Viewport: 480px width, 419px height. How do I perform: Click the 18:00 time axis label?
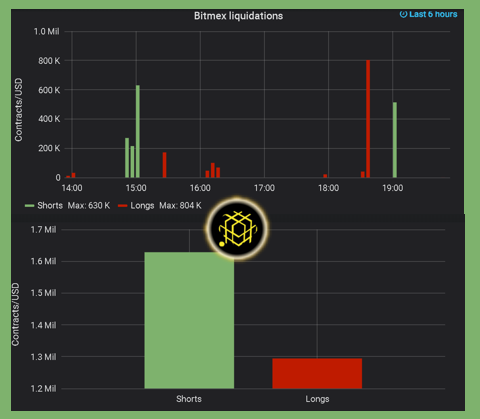click(328, 188)
